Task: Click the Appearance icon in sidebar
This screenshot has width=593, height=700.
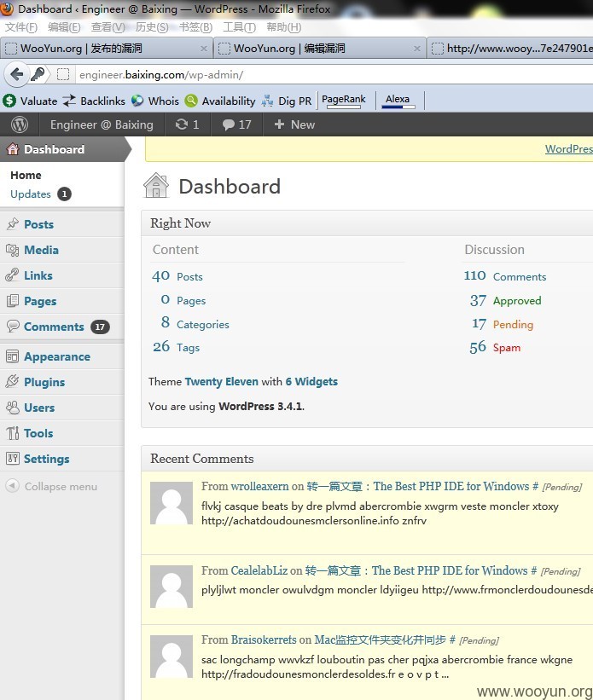Action: [12, 356]
